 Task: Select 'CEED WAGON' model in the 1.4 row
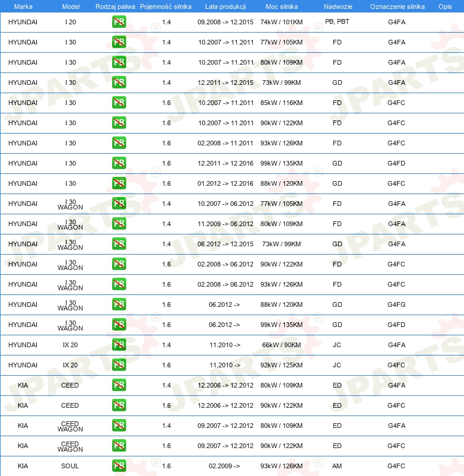70,426
